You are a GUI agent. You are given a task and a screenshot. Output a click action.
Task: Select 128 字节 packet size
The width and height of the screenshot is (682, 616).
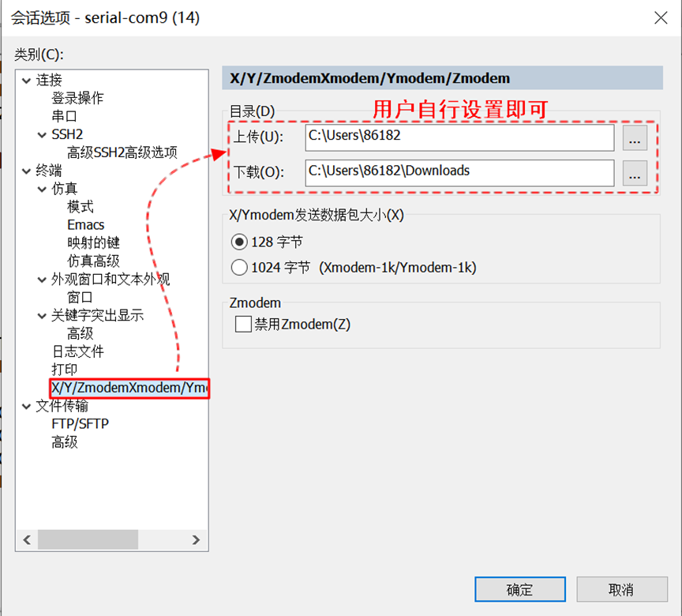coord(239,242)
